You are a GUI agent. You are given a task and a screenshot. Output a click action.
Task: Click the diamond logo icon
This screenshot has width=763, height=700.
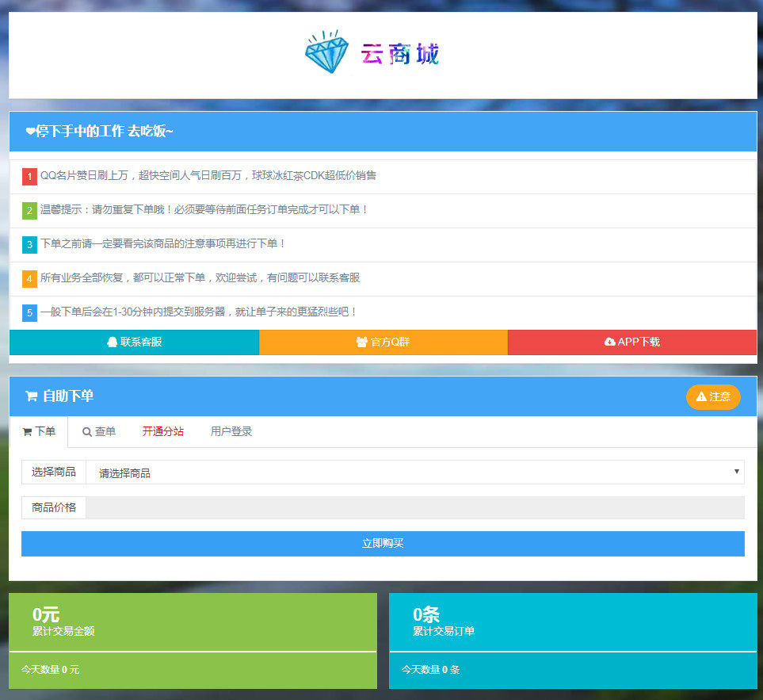[x=326, y=53]
